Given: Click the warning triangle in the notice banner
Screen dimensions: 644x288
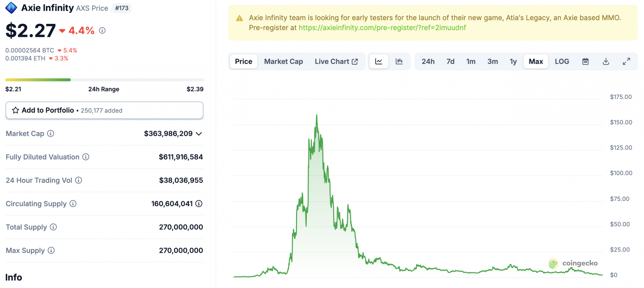Looking at the screenshot, I should pyautogui.click(x=239, y=18).
